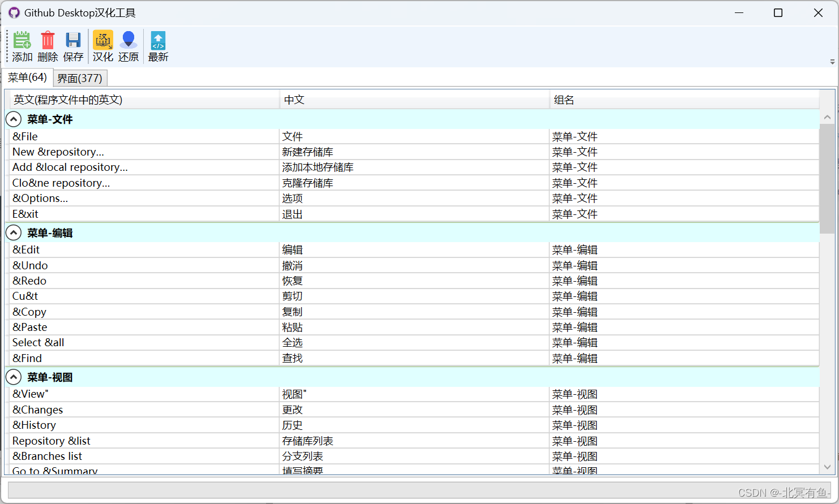Select the &Copy row
Viewport: 839px width, 504px height.
(x=414, y=312)
